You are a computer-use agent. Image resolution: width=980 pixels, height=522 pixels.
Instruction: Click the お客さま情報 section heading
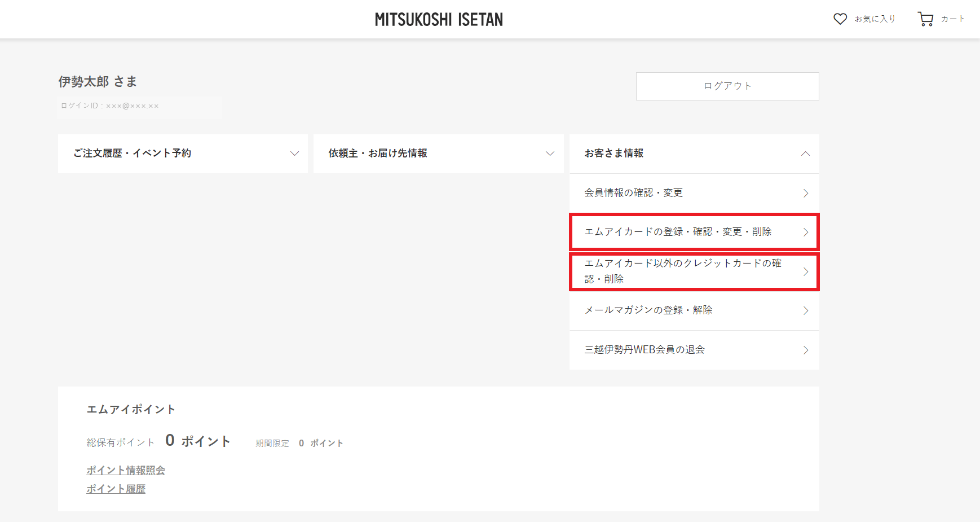coord(614,153)
